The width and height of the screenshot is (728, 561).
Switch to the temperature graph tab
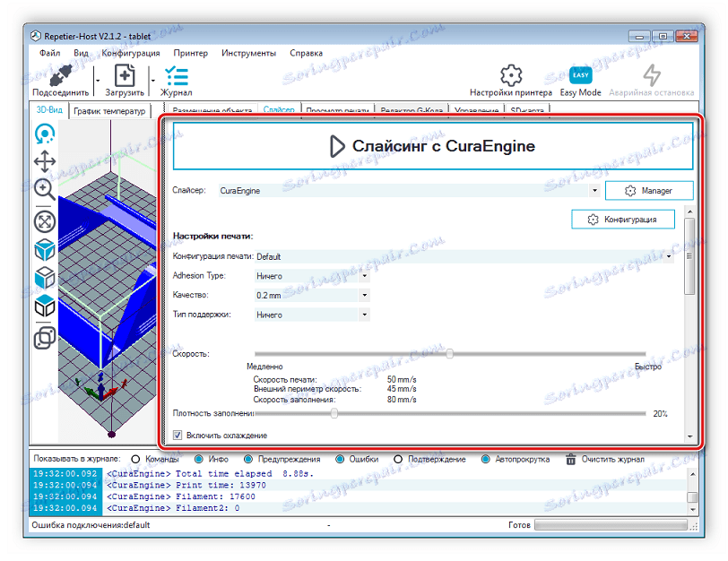click(109, 111)
